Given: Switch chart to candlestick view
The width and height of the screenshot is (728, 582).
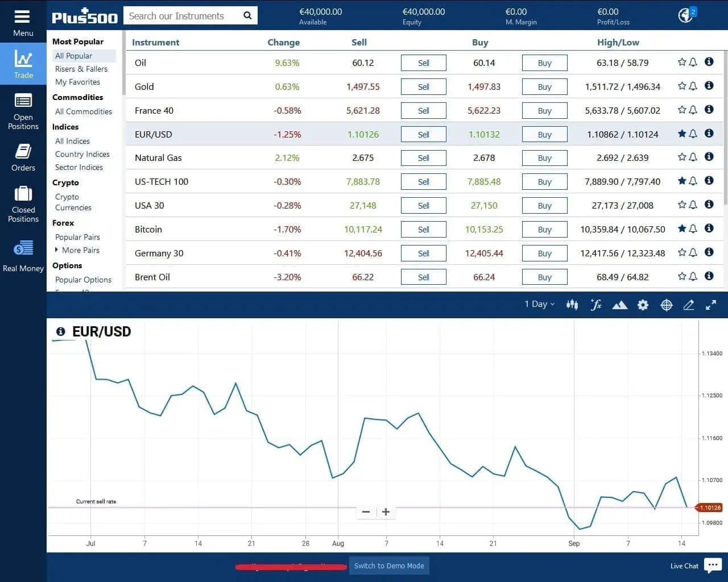Looking at the screenshot, I should pyautogui.click(x=572, y=305).
